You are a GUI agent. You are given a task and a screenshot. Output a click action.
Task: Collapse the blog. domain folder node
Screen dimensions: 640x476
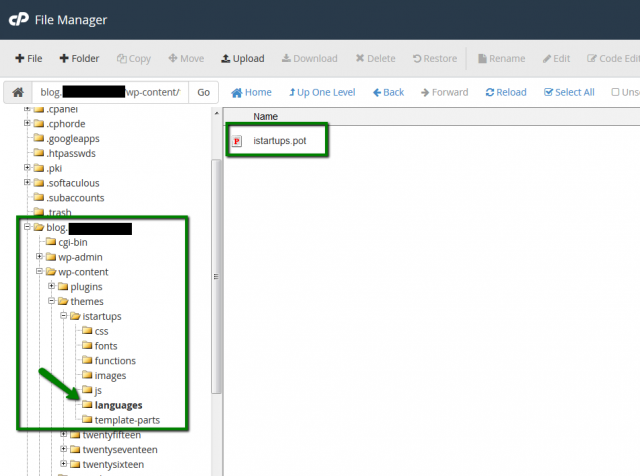27,227
